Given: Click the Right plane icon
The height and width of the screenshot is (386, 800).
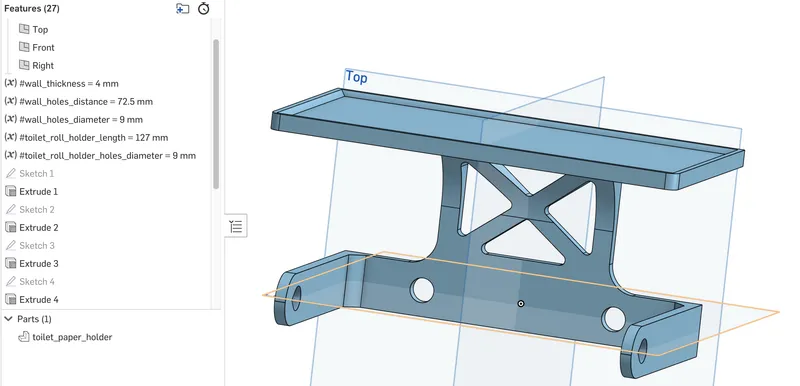Looking at the screenshot, I should [x=24, y=65].
